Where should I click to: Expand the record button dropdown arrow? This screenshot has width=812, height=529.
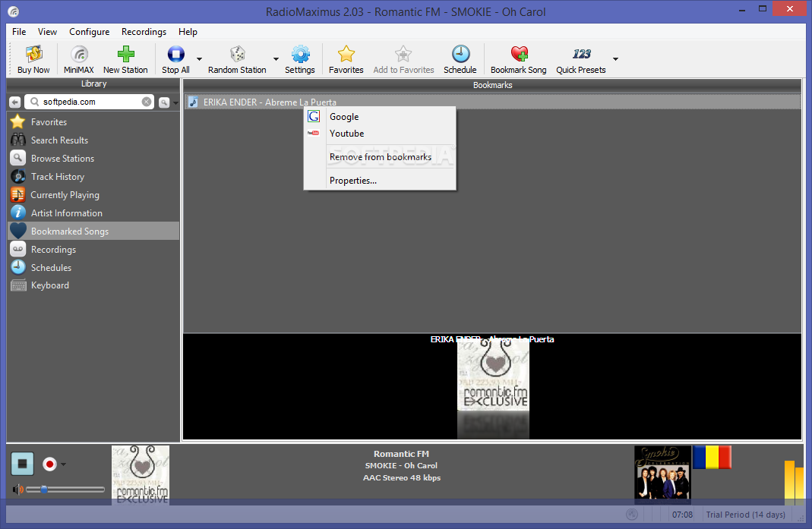point(63,464)
